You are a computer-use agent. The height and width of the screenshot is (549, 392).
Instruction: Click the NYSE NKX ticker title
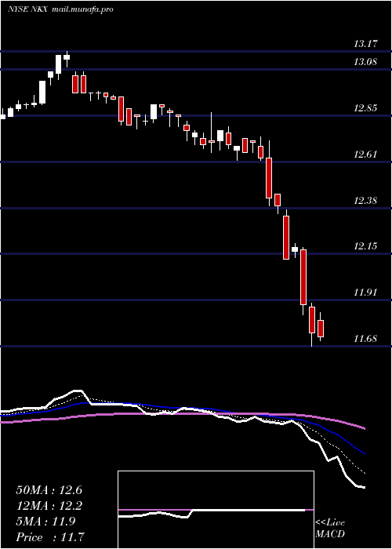[x=27, y=9]
